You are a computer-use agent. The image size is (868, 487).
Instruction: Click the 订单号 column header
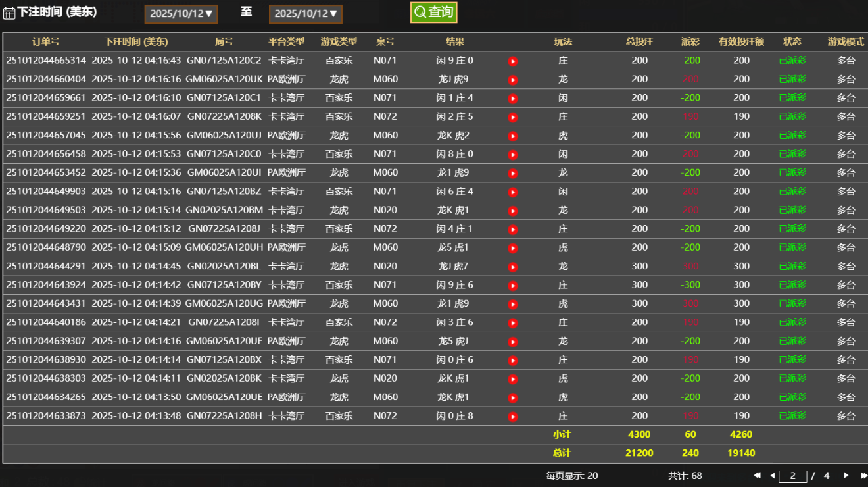pos(46,41)
